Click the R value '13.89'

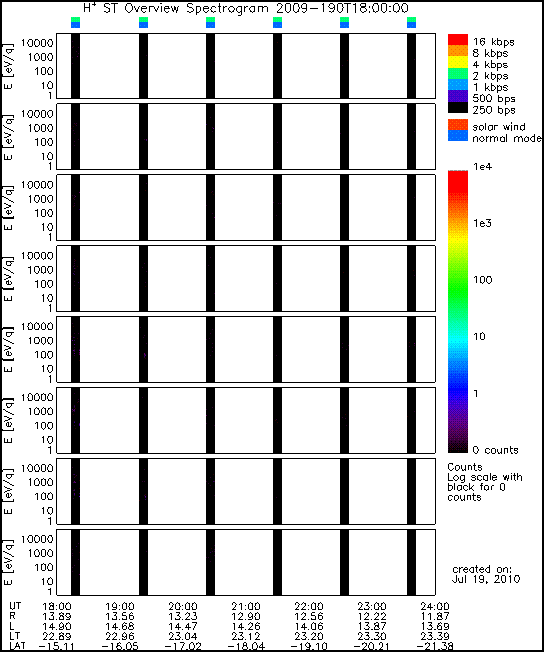(x=57, y=617)
